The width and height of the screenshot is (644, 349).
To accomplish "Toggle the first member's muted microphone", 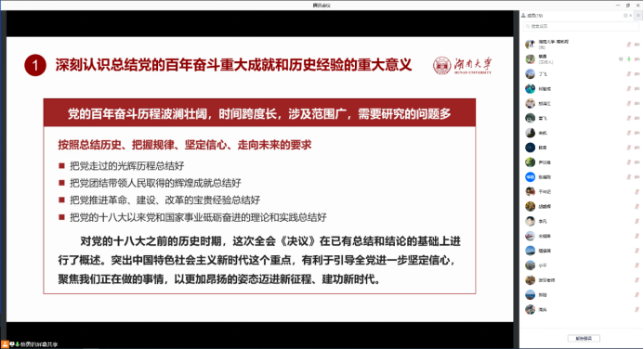I will pyautogui.click(x=628, y=45).
